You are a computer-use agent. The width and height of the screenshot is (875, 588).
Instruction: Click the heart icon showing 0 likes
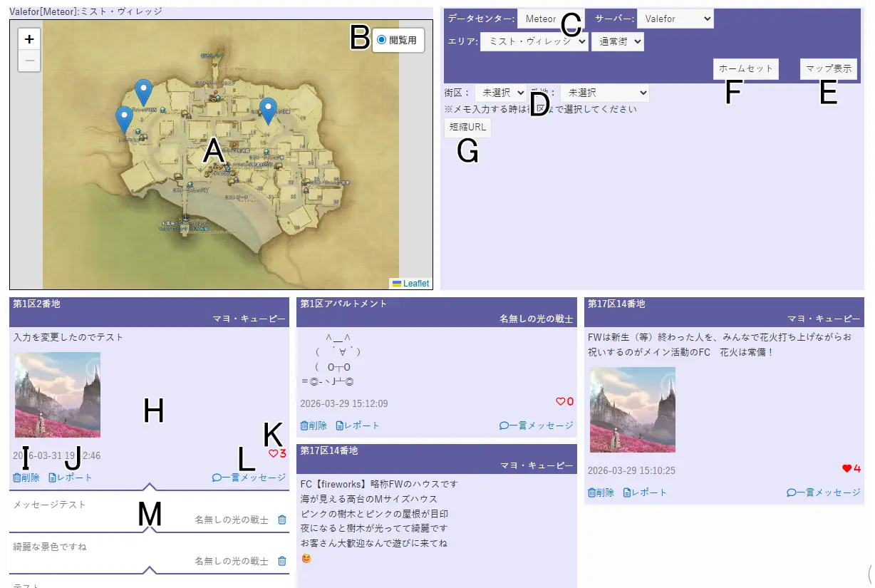coord(560,402)
